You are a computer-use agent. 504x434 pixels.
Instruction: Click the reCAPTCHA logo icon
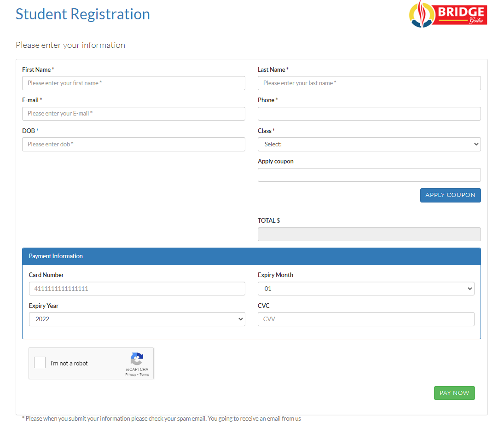point(137,359)
